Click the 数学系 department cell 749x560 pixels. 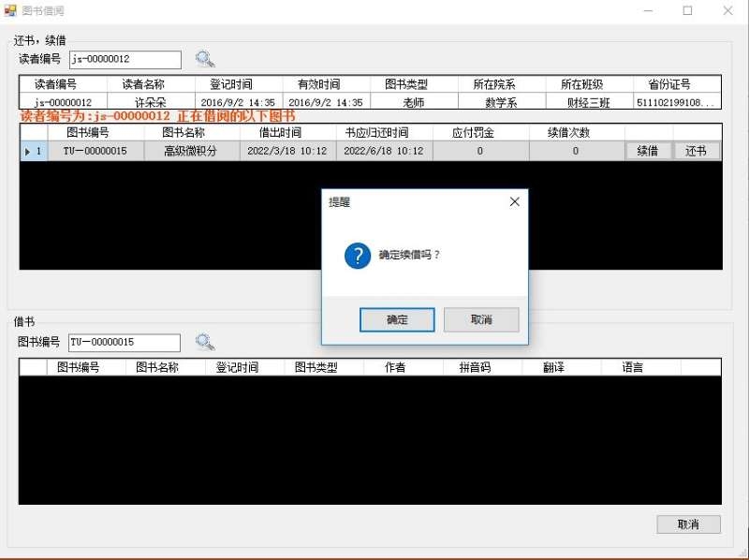tap(502, 102)
